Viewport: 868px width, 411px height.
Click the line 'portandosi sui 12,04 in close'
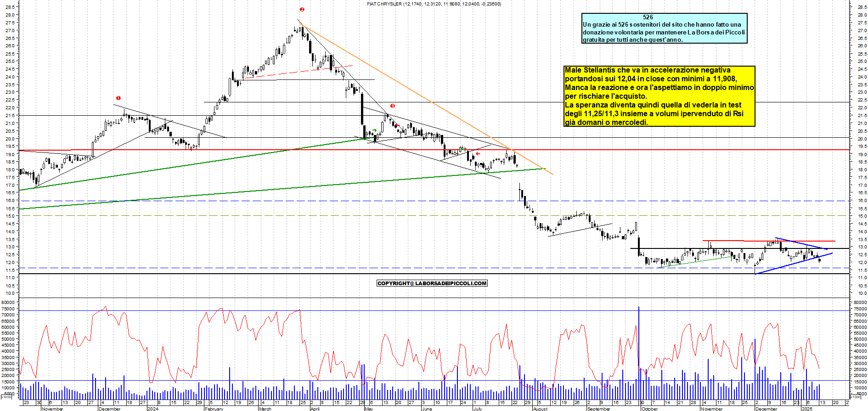point(650,79)
